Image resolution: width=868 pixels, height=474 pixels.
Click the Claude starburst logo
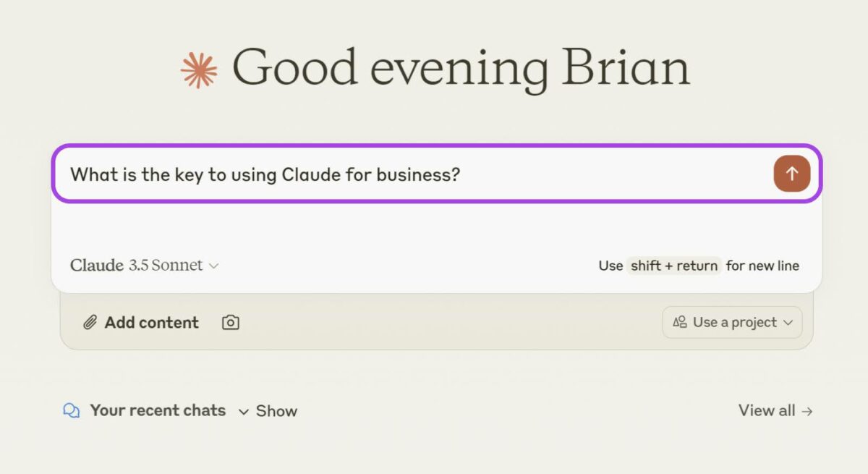(x=199, y=70)
